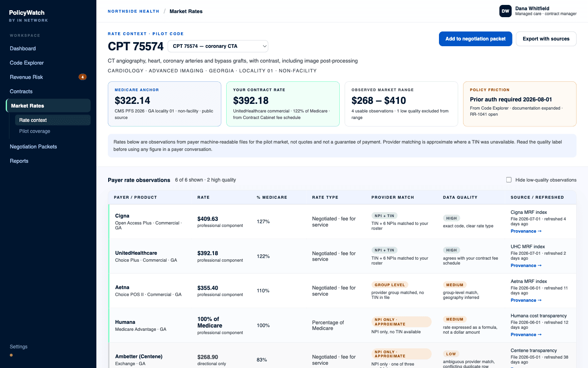Select Market Rates in the sidebar
Image resolution: width=588 pixels, height=368 pixels.
48,105
